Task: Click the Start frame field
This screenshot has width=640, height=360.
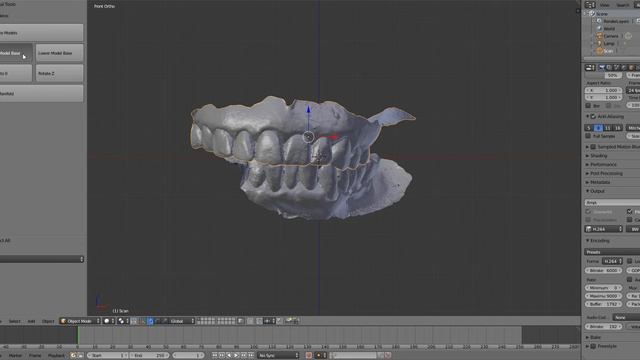Action: point(108,356)
